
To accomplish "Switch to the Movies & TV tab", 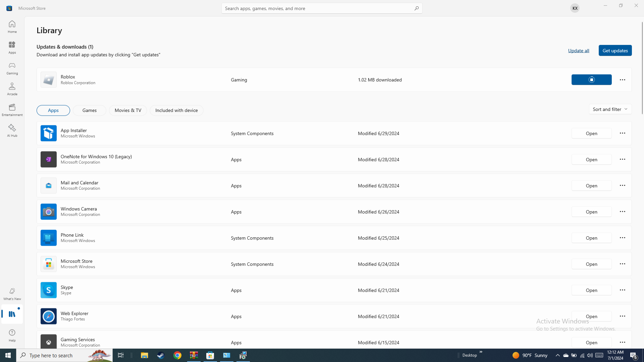I will pyautogui.click(x=128, y=110).
